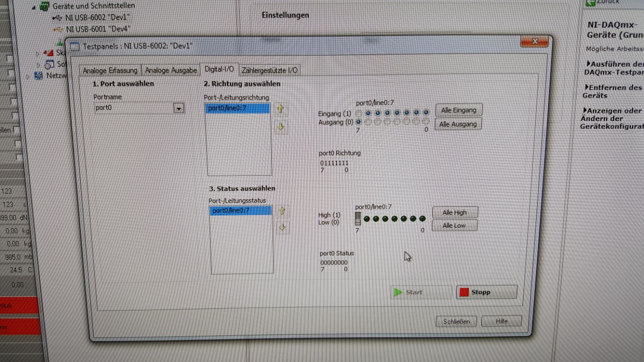Screen dimensions: 644x362
Task: Set line 0 direction to Ausgang
Action: (x=426, y=122)
